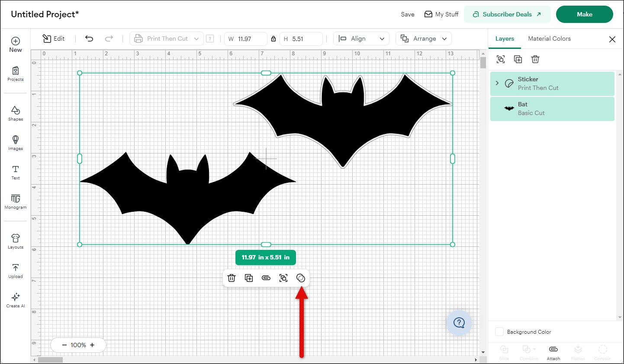Expand the Sticker layer group
Viewport: 624px width, 364px height.
(497, 83)
